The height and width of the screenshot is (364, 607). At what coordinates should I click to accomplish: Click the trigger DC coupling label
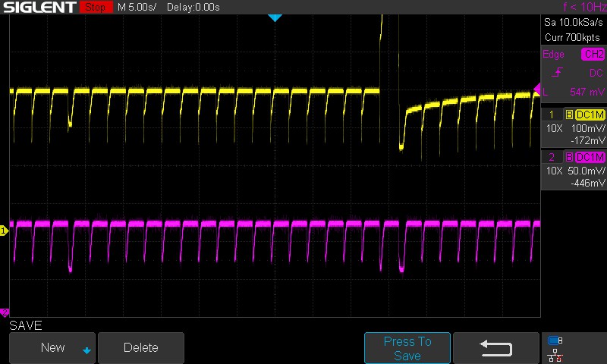596,73
